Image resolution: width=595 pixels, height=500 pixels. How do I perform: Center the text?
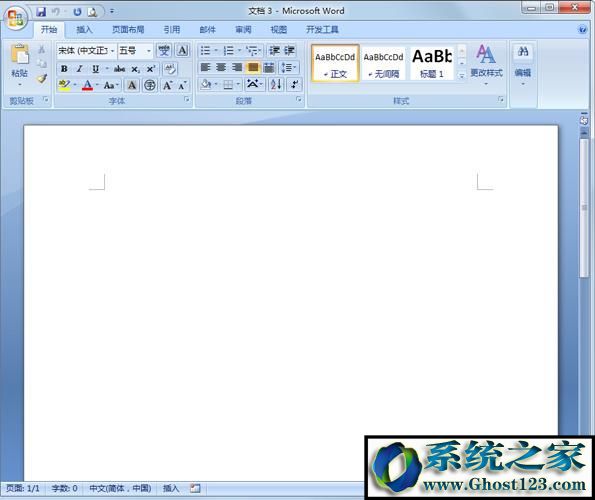[x=221, y=68]
